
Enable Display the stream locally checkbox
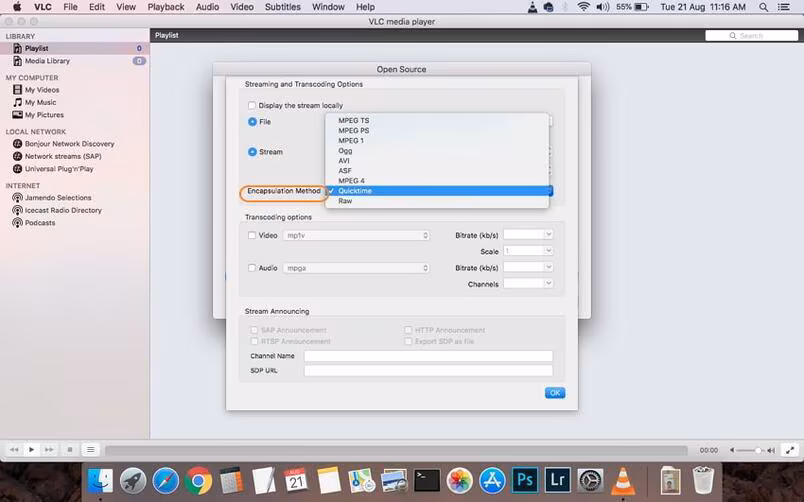tap(252, 105)
